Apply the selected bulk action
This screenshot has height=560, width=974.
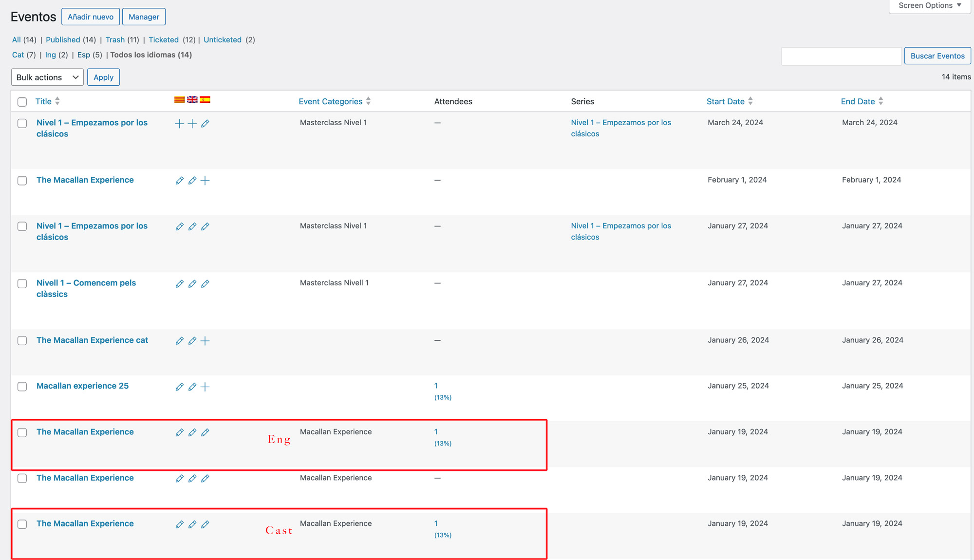[x=103, y=77]
